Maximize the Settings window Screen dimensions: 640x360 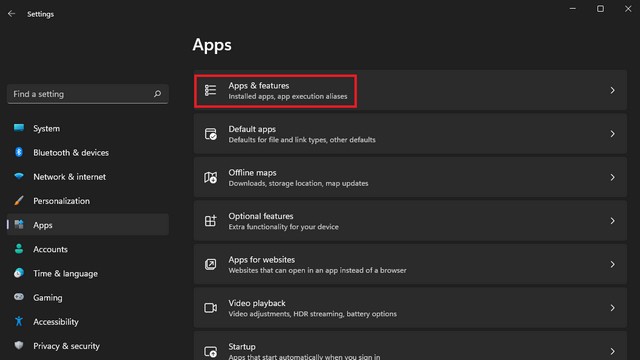coord(600,9)
